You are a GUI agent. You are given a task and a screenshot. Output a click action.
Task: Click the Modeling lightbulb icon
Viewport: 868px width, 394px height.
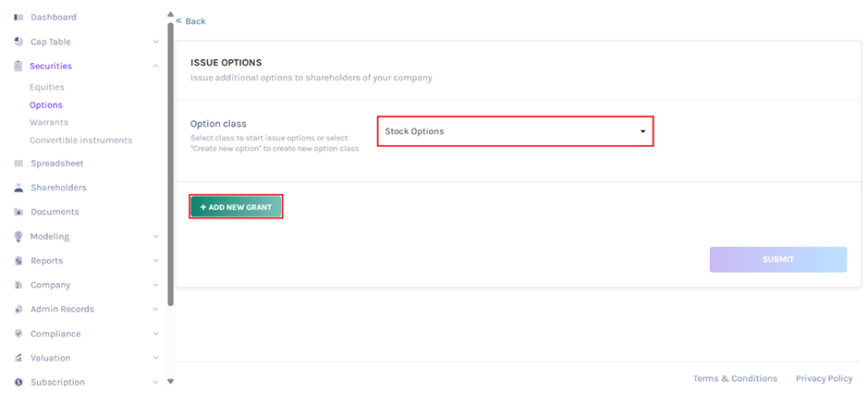click(x=18, y=237)
